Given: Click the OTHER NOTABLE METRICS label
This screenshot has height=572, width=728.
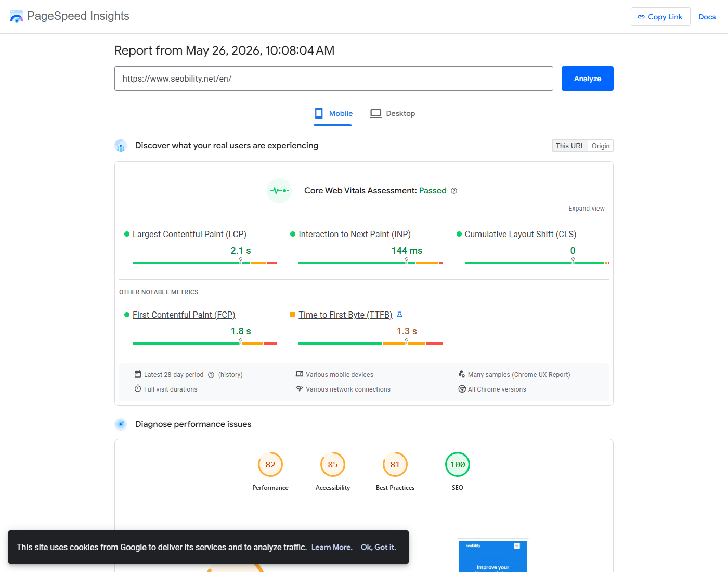Looking at the screenshot, I should (x=159, y=292).
